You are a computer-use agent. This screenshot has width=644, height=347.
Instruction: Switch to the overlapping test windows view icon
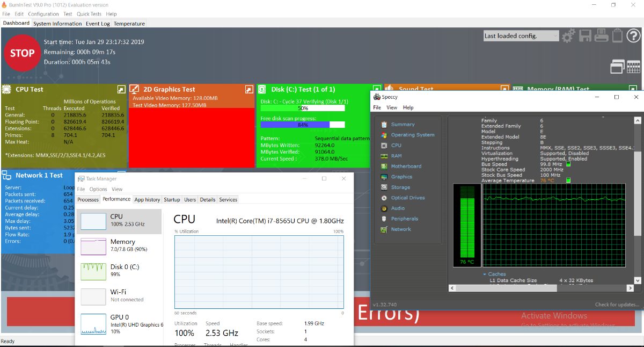click(x=617, y=67)
